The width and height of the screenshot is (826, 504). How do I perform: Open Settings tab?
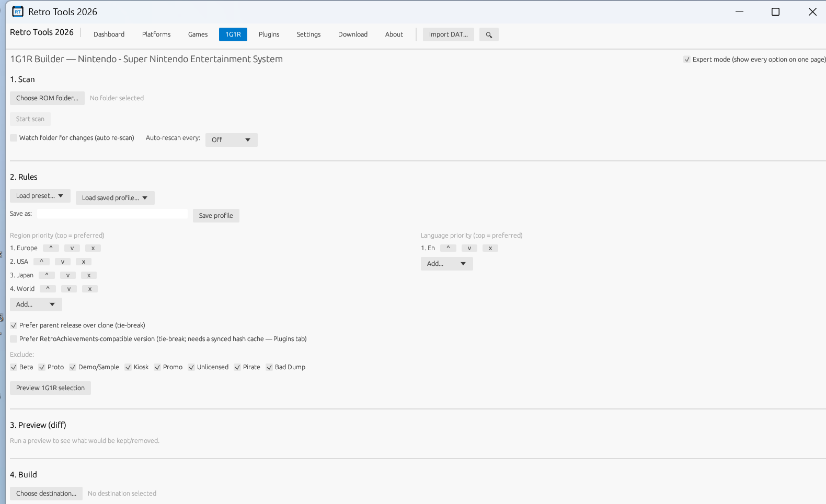point(309,34)
